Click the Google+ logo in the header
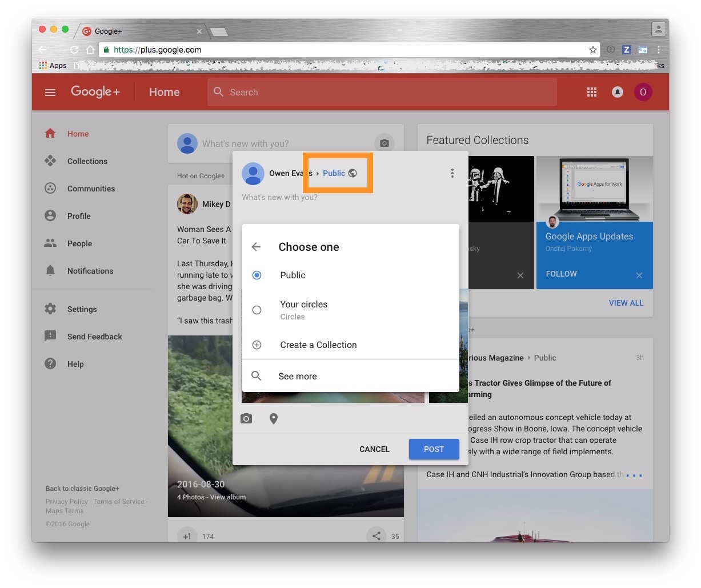The height and width of the screenshot is (588, 701). coord(95,92)
